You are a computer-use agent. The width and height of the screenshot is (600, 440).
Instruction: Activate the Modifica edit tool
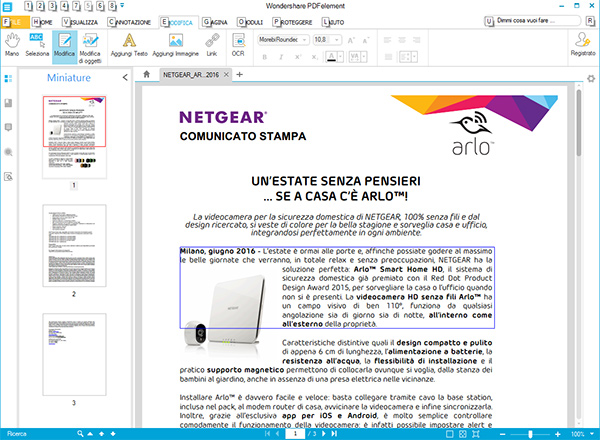(64, 45)
